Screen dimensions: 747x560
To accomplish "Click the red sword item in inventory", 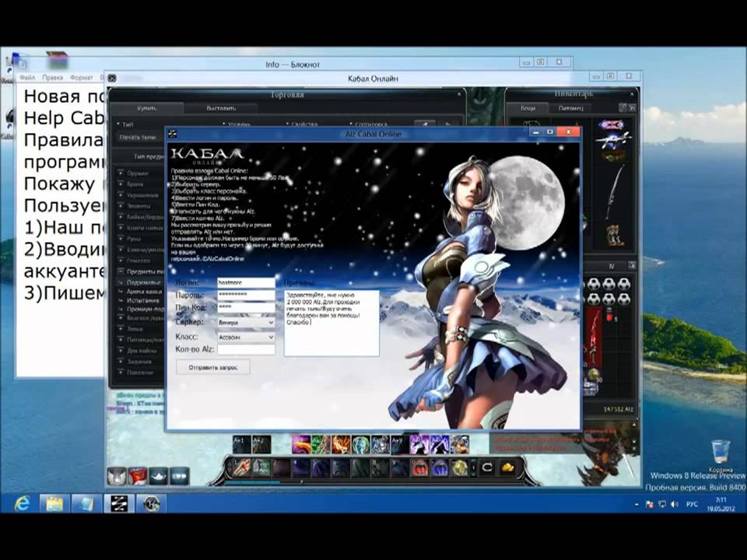I will click(594, 337).
